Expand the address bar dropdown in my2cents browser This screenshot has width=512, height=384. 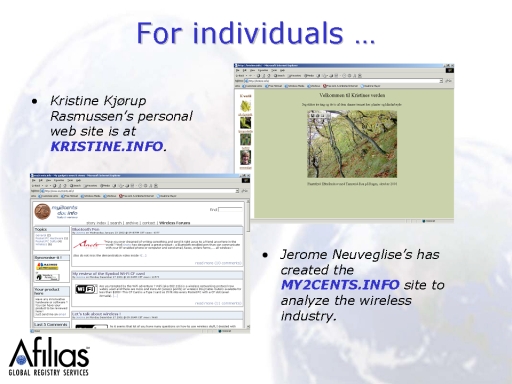coord(237,191)
